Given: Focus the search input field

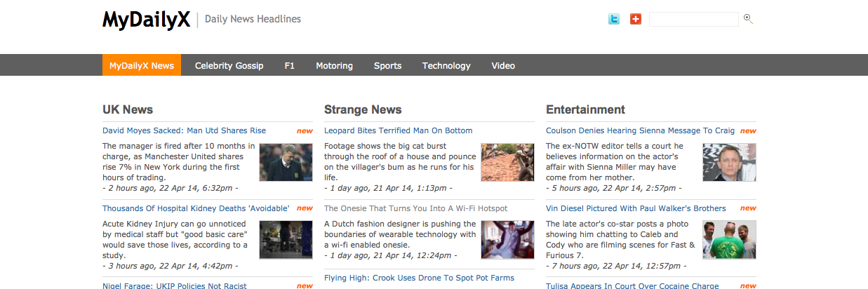Looking at the screenshot, I should 694,19.
